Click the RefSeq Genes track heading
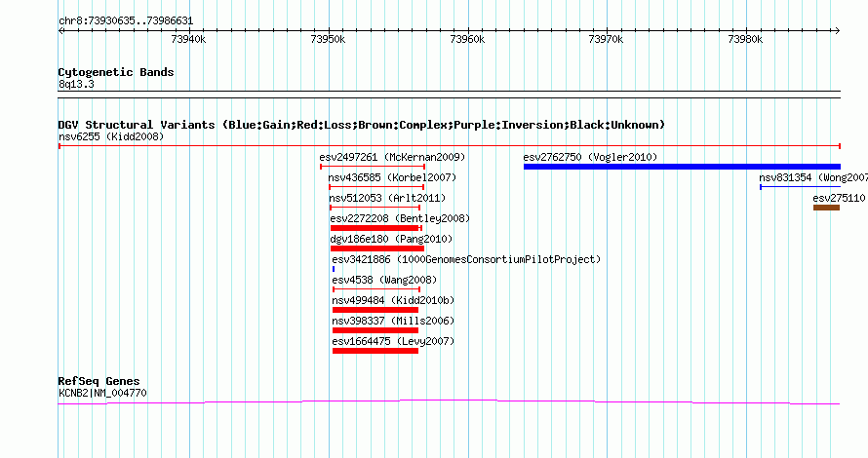The image size is (868, 458). pos(99,381)
